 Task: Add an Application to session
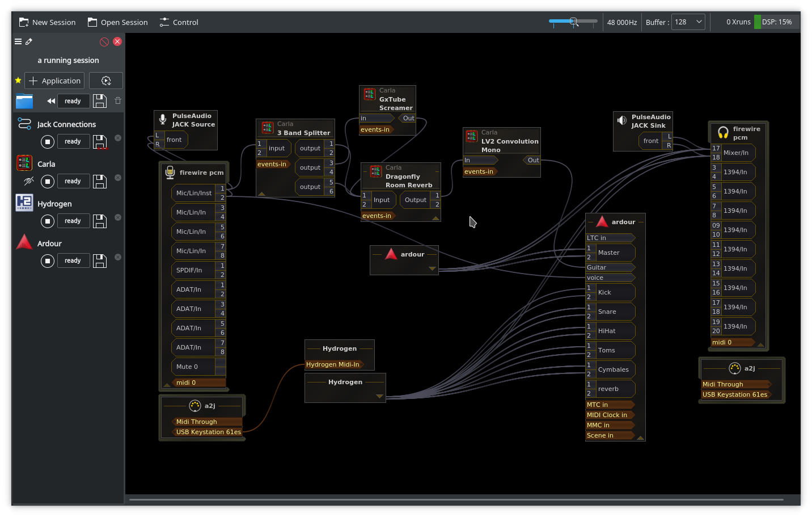(54, 81)
